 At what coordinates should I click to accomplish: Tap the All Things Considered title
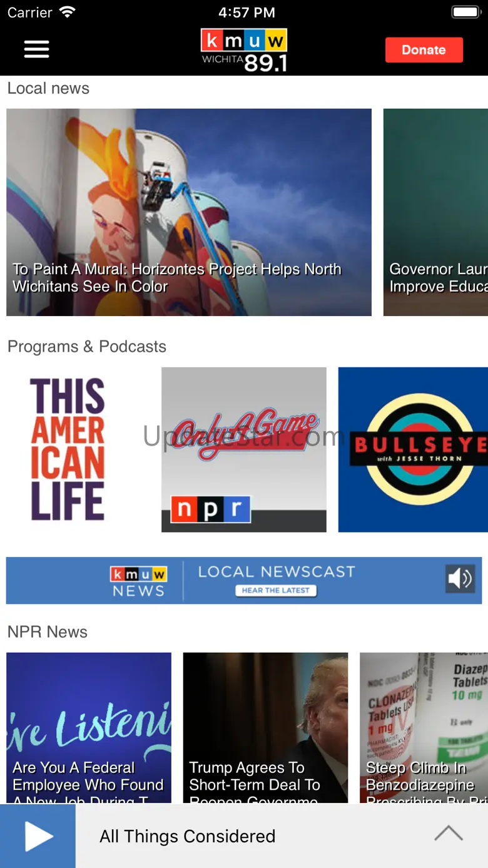tap(188, 836)
